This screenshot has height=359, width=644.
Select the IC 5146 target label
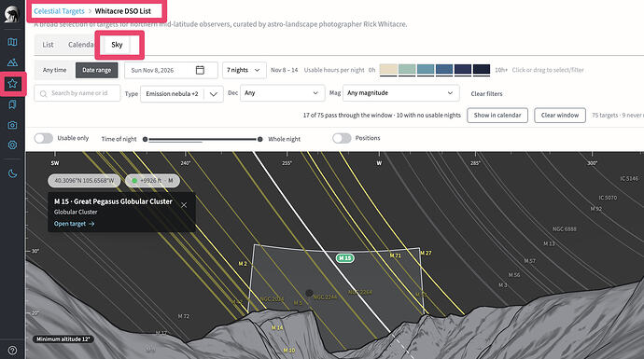click(x=629, y=178)
